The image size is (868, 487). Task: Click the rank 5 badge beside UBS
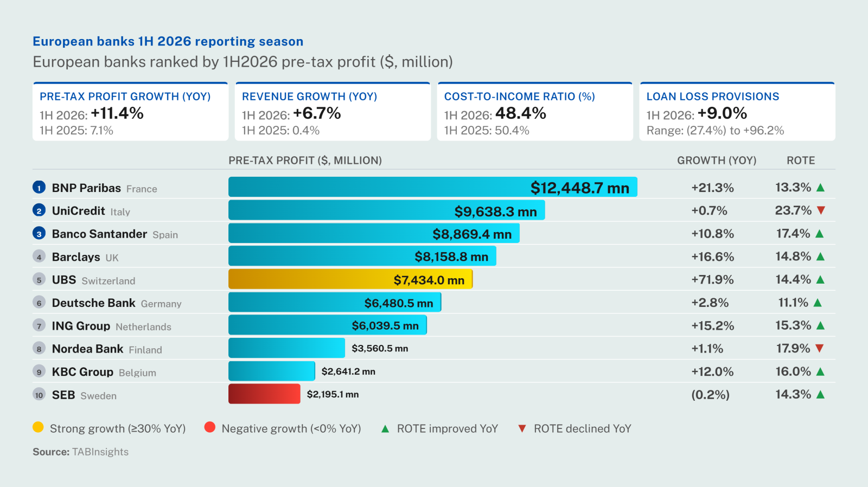pyautogui.click(x=39, y=280)
